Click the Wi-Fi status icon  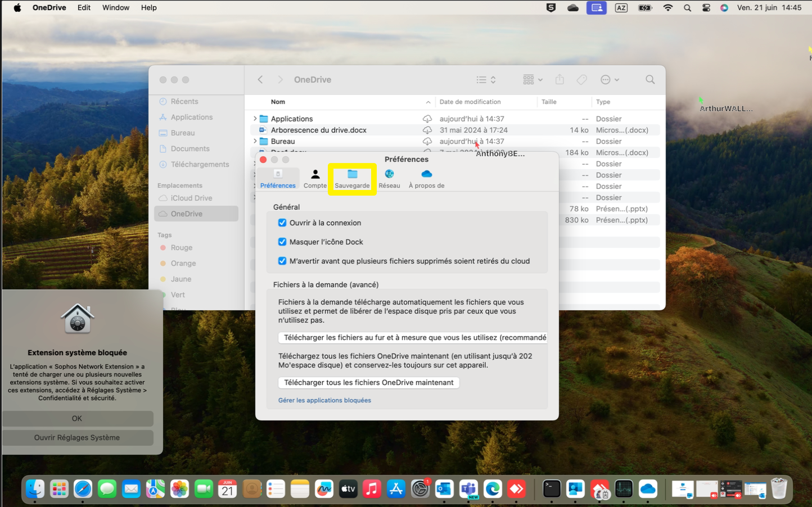point(668,8)
